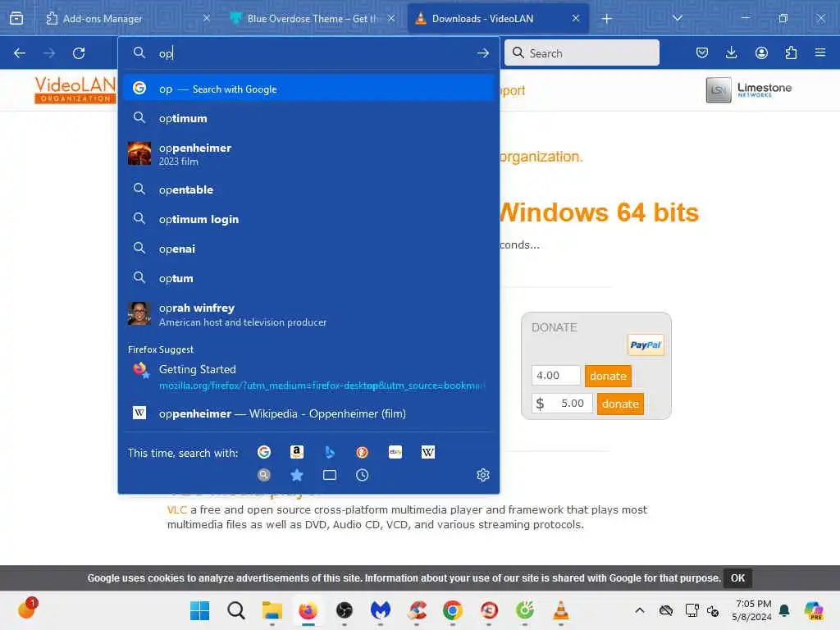Open Firefox application menu
This screenshot has height=630, width=840.
(x=820, y=52)
